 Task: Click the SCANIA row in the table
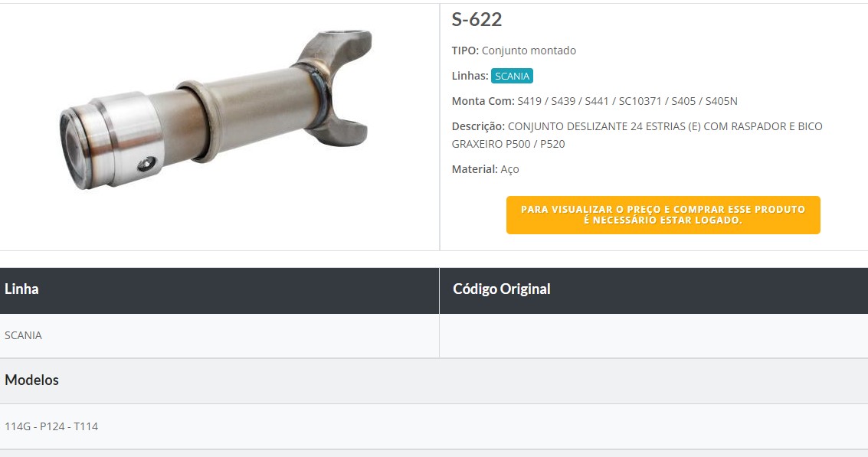[21, 335]
